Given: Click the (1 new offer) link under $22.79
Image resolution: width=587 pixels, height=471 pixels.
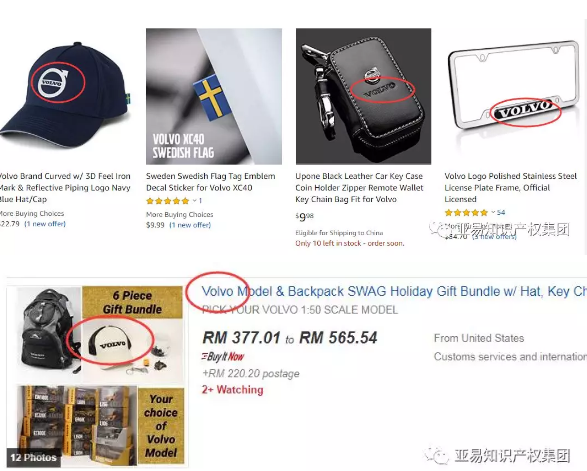Looking at the screenshot, I should click(45, 224).
